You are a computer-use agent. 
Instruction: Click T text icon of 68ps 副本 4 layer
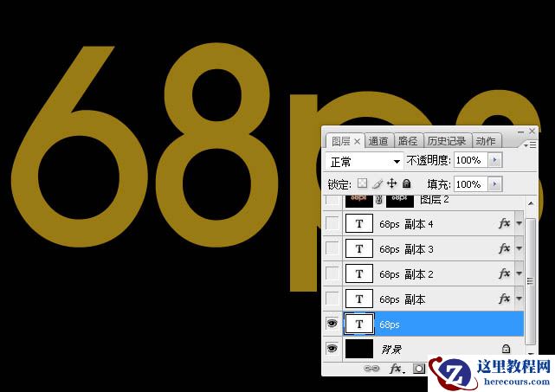point(359,223)
